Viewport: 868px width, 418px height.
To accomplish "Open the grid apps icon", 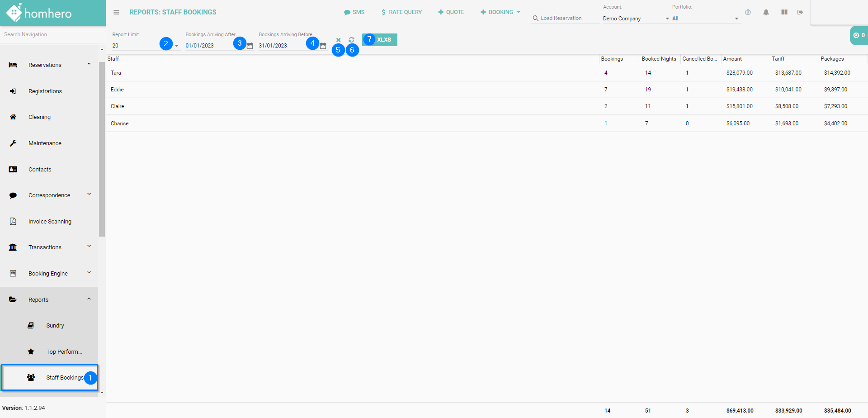I will pyautogui.click(x=784, y=12).
